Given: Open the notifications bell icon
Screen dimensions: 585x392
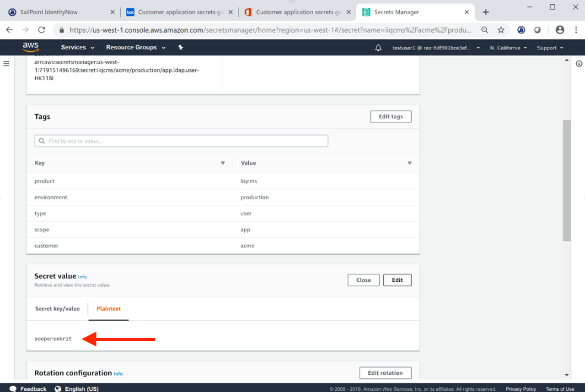Looking at the screenshot, I should tap(378, 48).
